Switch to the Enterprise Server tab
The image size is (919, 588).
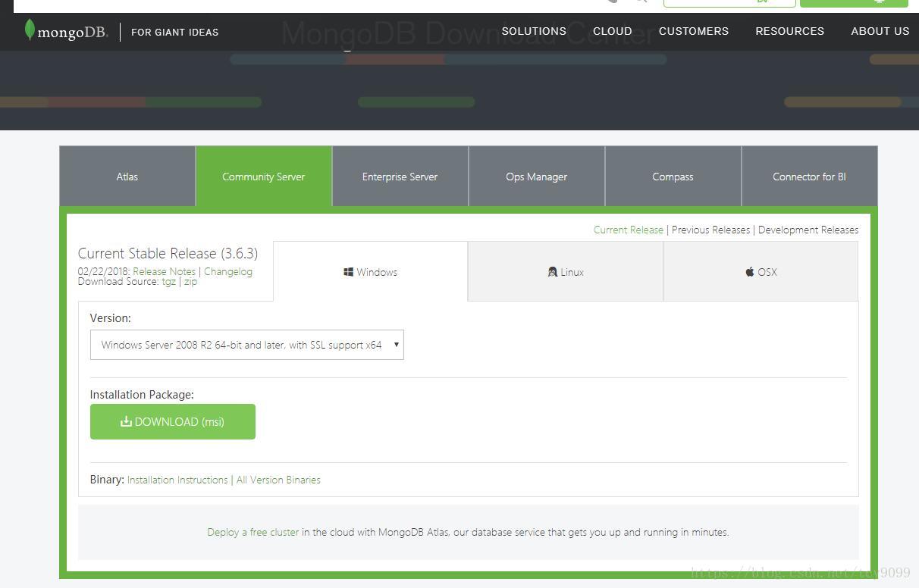coord(400,177)
